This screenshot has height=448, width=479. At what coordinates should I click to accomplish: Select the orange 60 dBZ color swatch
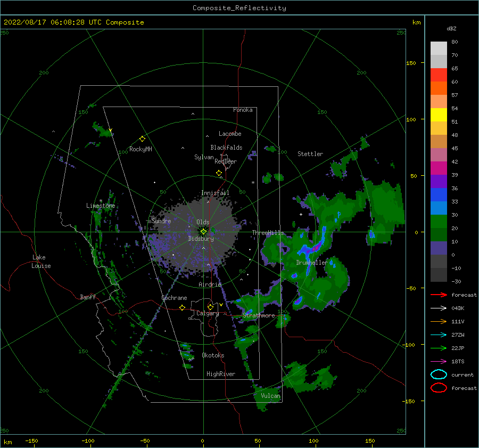tap(439, 88)
